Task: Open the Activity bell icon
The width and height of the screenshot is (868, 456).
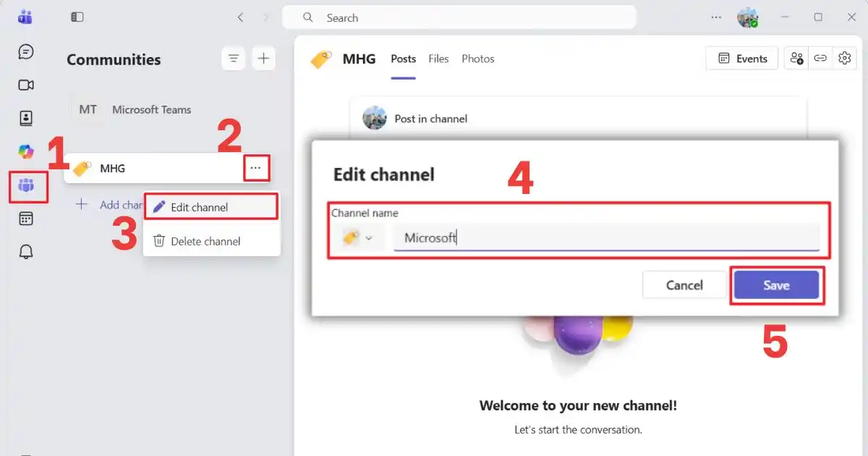Action: 26,252
